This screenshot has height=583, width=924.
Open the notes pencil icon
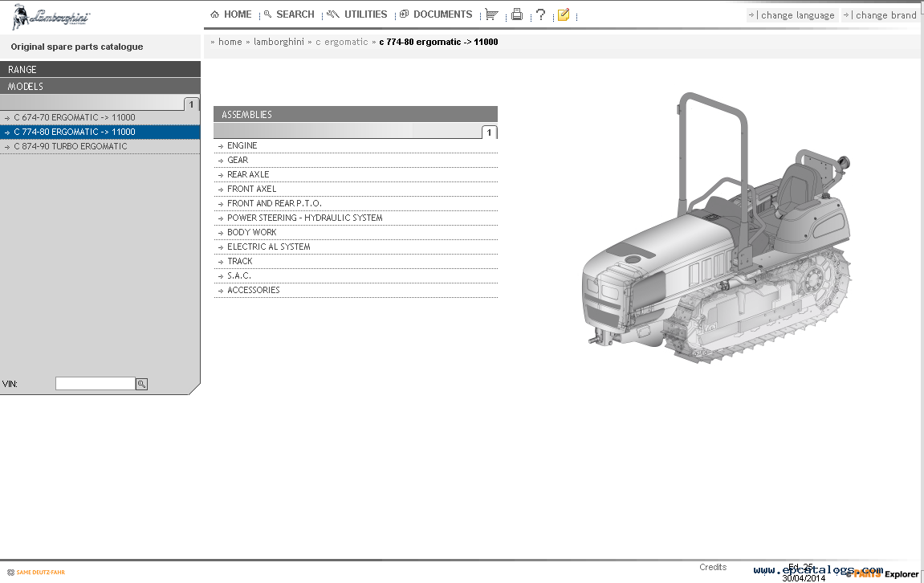[x=564, y=14]
